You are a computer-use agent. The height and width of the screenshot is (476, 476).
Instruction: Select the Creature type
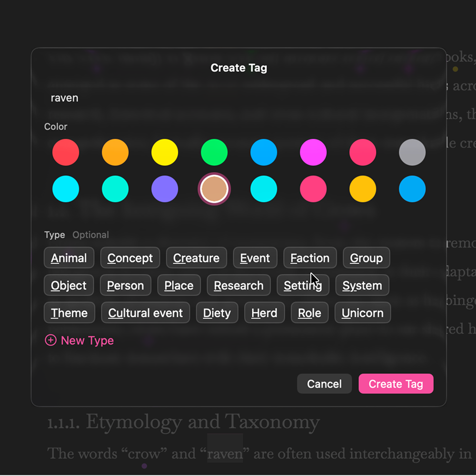pyautogui.click(x=196, y=258)
